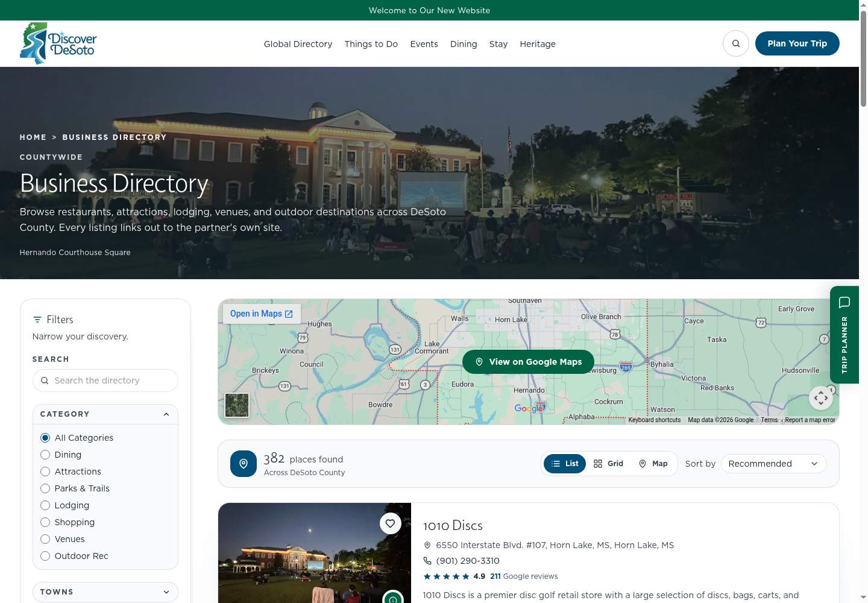
Task: Switch to List view
Action: tap(565, 464)
